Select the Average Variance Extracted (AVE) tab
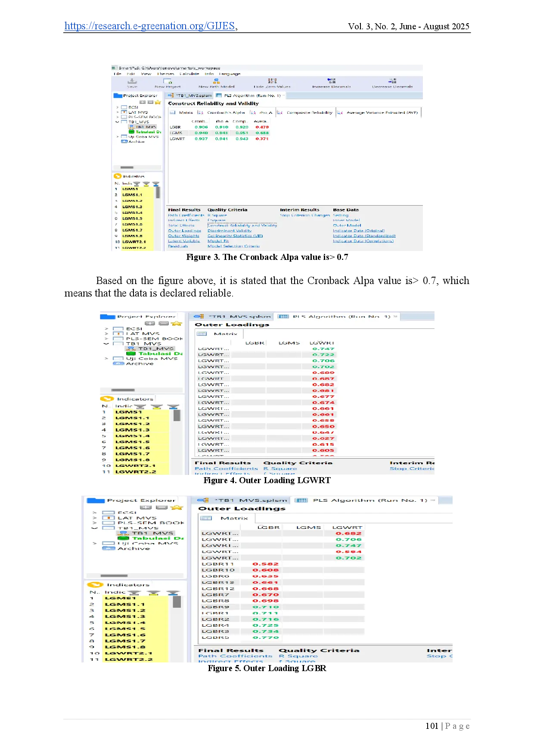 (382, 112)
